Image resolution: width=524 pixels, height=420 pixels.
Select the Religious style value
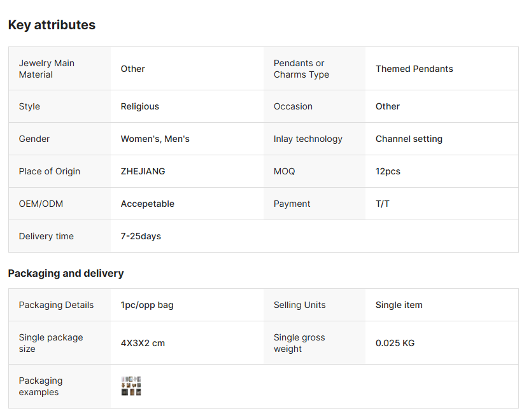[140, 106]
